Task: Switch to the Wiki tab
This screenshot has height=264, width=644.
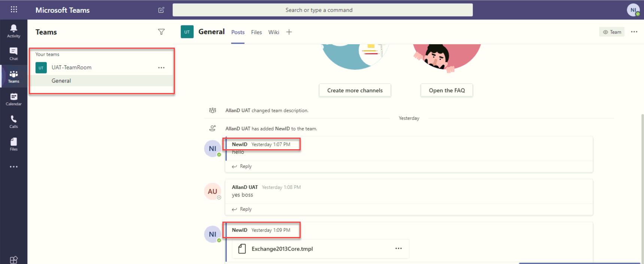Action: pos(274,32)
